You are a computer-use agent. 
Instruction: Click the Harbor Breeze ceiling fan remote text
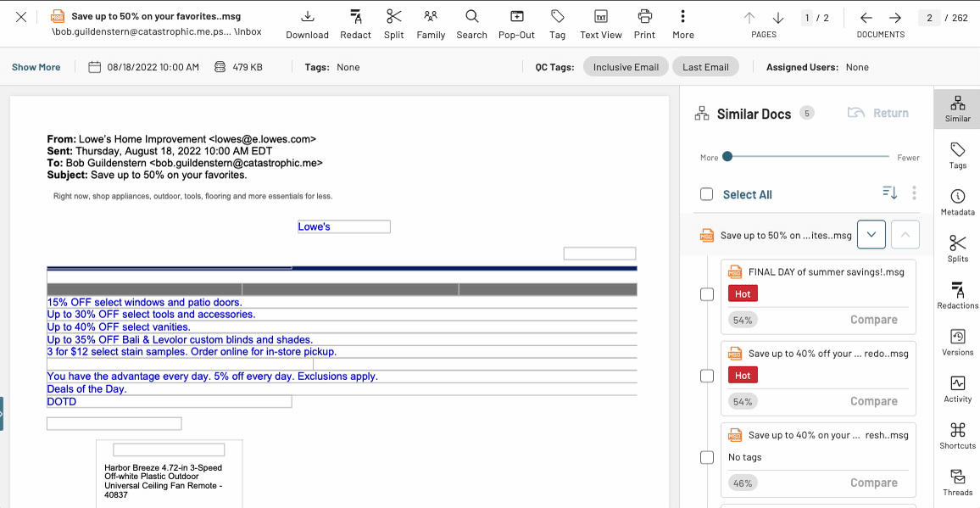pyautogui.click(x=163, y=481)
